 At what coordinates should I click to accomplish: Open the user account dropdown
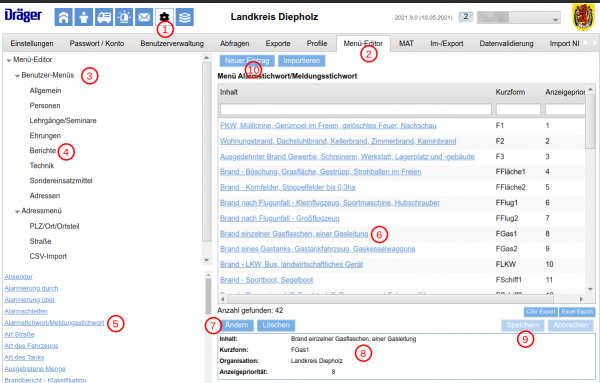pyautogui.click(x=518, y=18)
